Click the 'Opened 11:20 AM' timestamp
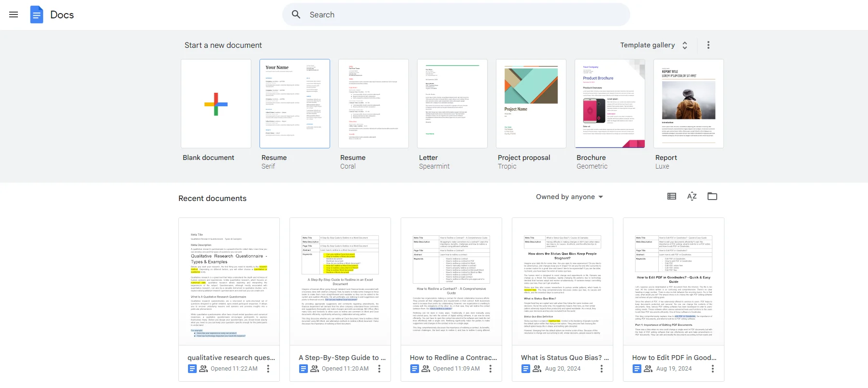The height and width of the screenshot is (388, 868). click(x=345, y=369)
